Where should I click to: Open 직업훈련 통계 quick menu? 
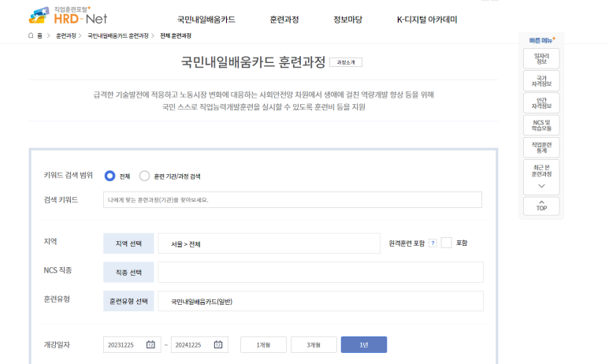(x=541, y=147)
